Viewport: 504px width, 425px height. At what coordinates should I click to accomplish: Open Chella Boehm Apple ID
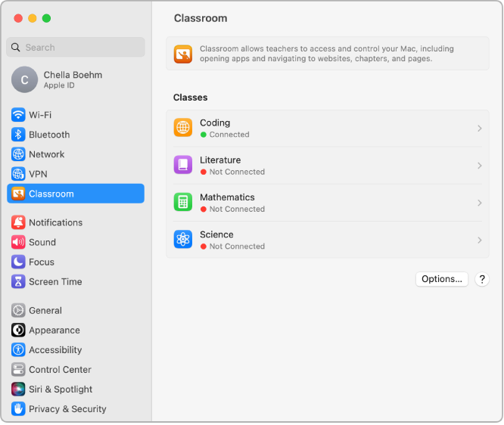pyautogui.click(x=76, y=79)
